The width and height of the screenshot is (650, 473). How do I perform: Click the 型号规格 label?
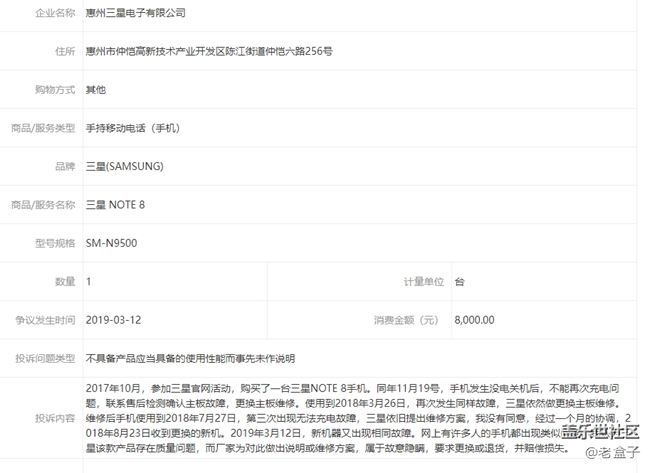click(55, 243)
